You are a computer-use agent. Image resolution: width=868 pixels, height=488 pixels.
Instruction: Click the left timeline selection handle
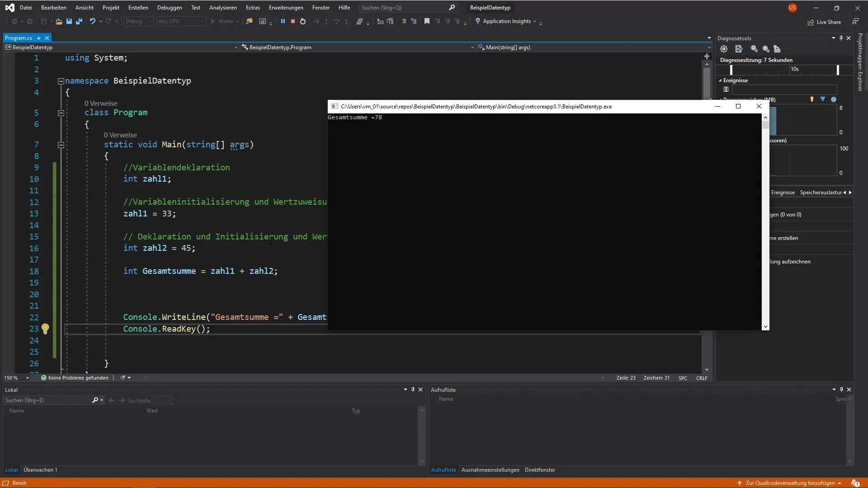pos(731,70)
